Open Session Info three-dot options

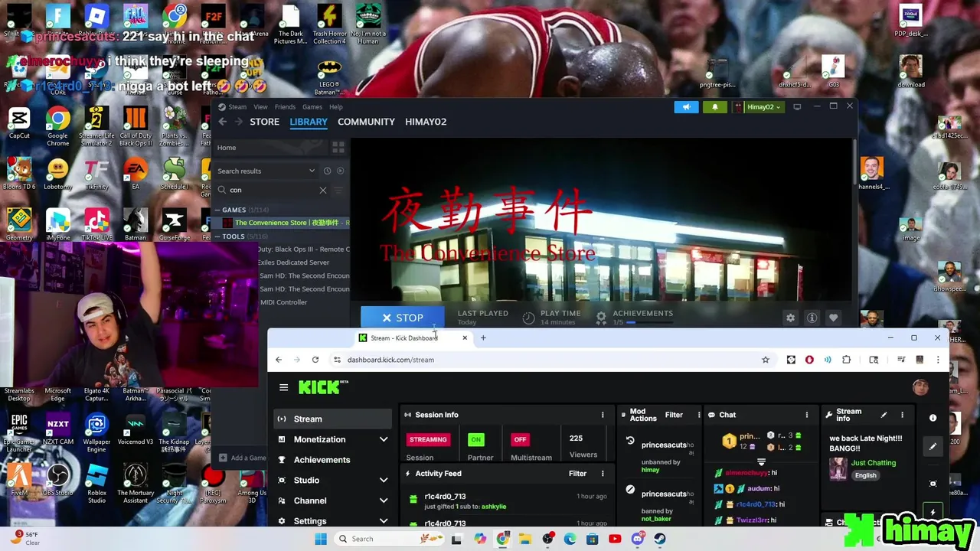pos(603,415)
